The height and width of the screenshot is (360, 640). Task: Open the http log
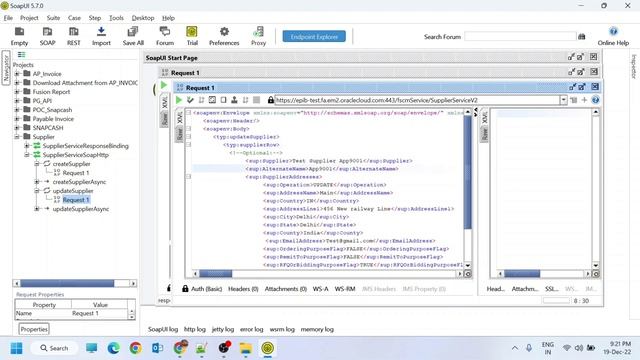(195, 329)
